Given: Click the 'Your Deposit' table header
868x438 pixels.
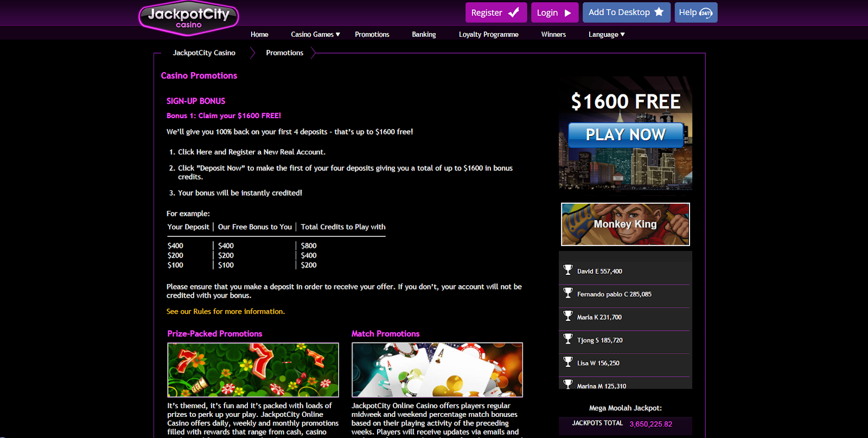Looking at the screenshot, I should [x=188, y=227].
